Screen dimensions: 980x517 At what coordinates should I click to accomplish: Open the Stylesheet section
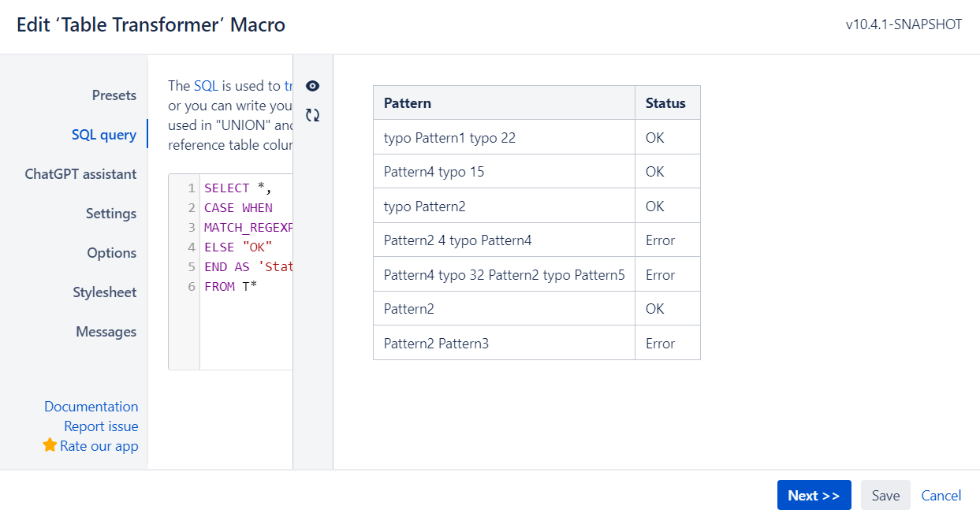pyautogui.click(x=104, y=292)
